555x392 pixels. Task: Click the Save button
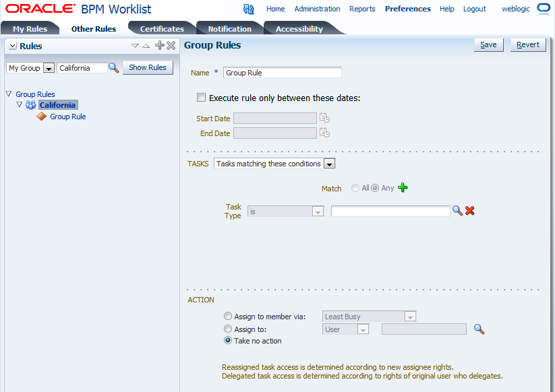click(488, 45)
